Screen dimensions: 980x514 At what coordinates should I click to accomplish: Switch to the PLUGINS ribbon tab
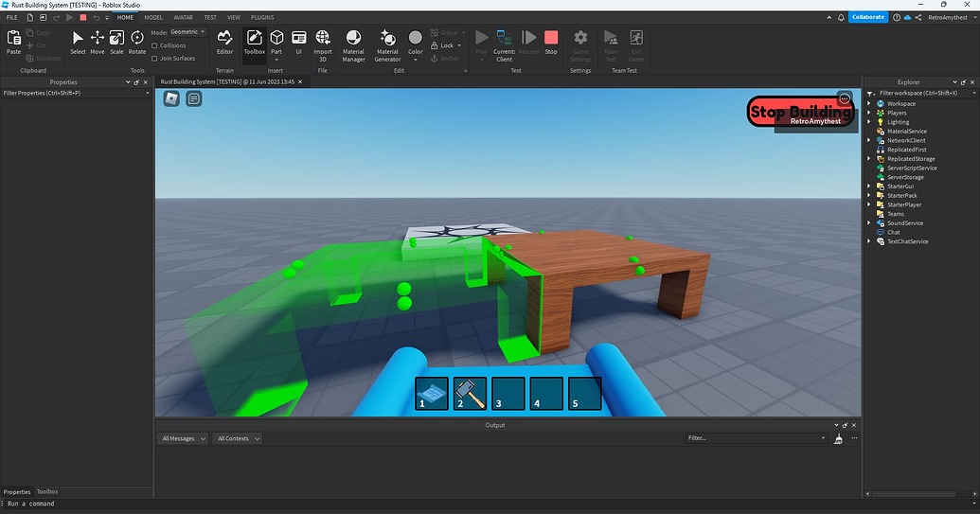click(262, 17)
